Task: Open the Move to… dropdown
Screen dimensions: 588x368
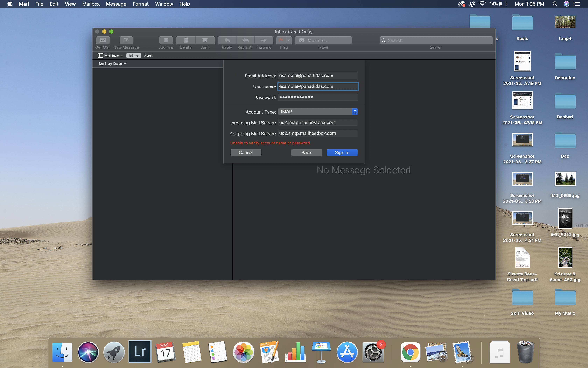Action: [323, 40]
